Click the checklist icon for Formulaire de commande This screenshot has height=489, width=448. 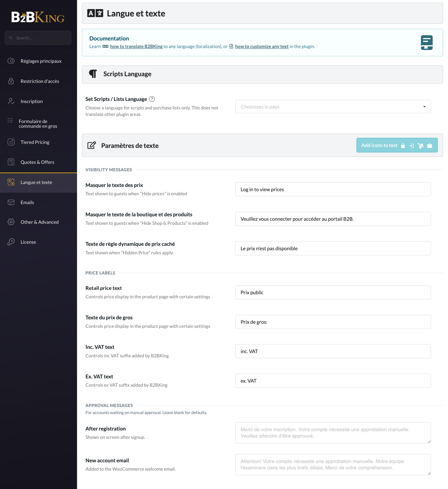click(10, 120)
